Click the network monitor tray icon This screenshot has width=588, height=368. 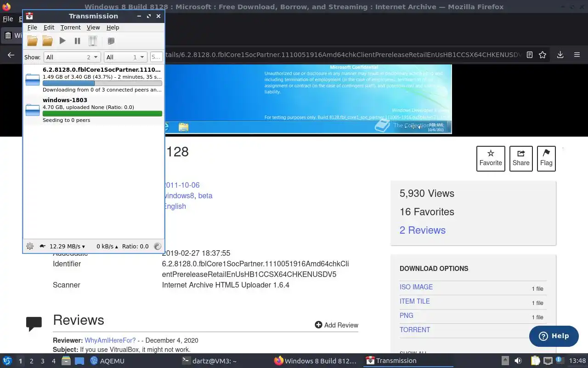point(548,361)
